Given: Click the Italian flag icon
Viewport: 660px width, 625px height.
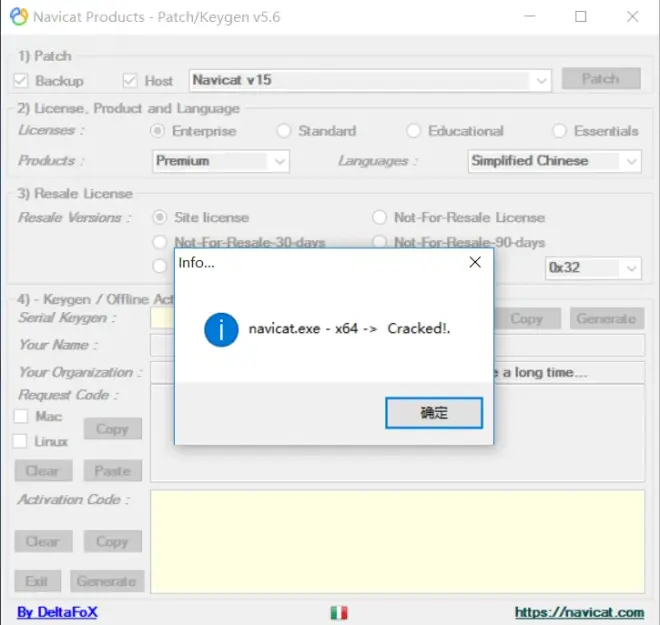Looking at the screenshot, I should click(339, 612).
